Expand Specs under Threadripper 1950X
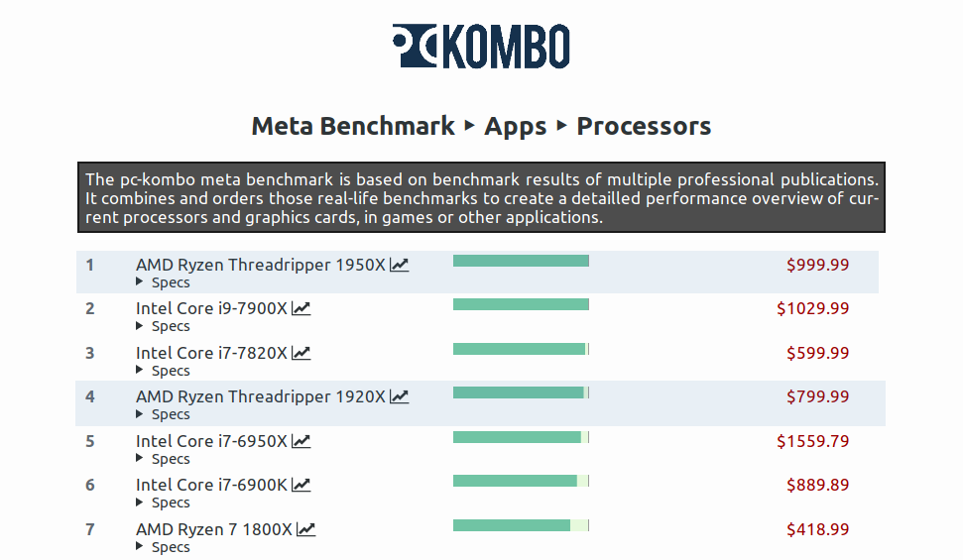Viewport: 963px width, 560px height. (163, 282)
